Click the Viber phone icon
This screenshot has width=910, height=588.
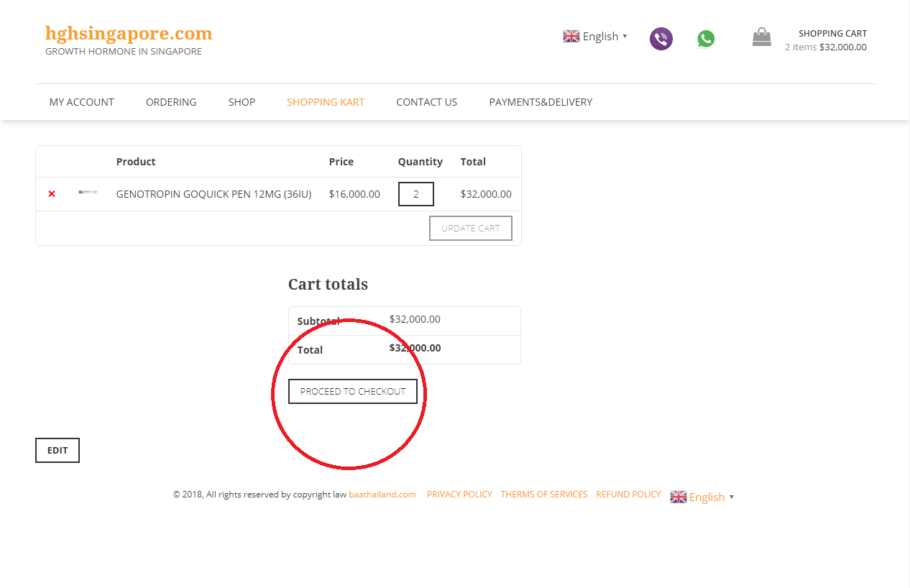click(661, 39)
